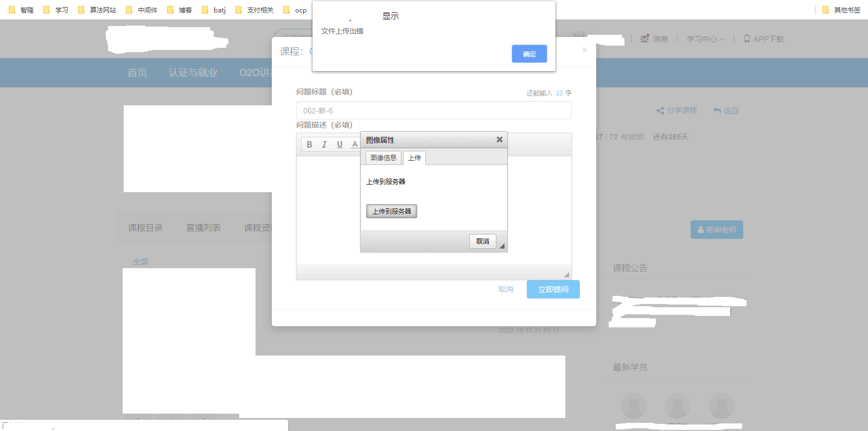Viewport: 868px width, 431px height.
Task: Open the ocp bookmark folder
Action: coord(295,10)
